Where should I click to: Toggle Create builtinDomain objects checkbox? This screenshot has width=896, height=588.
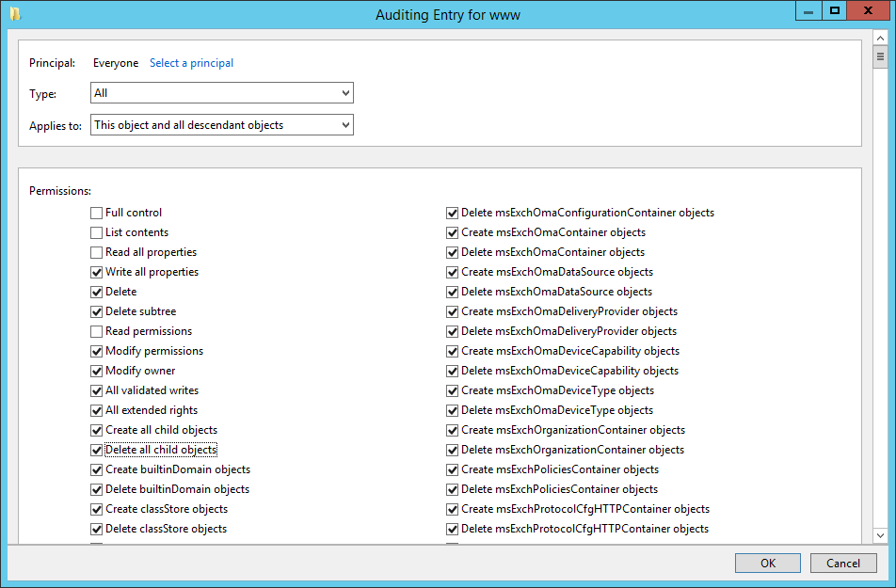(97, 469)
